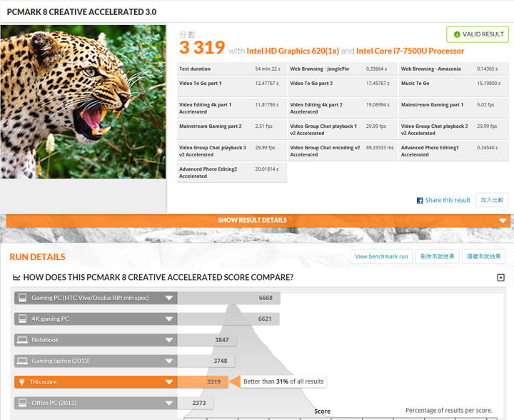Expand the 4K gaming PC dropdown arrow

[169, 319]
